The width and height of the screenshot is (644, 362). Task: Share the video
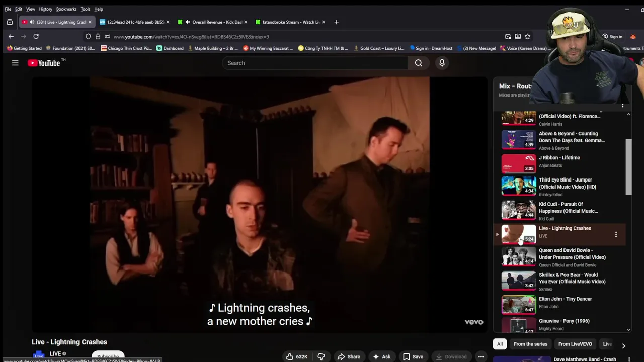349,356
